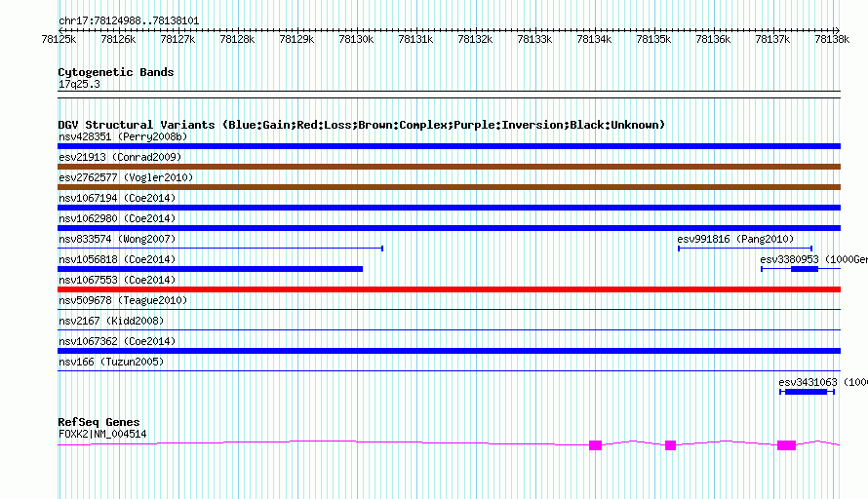Select the last magenta FOXK2 exon block

pyautogui.click(x=787, y=445)
